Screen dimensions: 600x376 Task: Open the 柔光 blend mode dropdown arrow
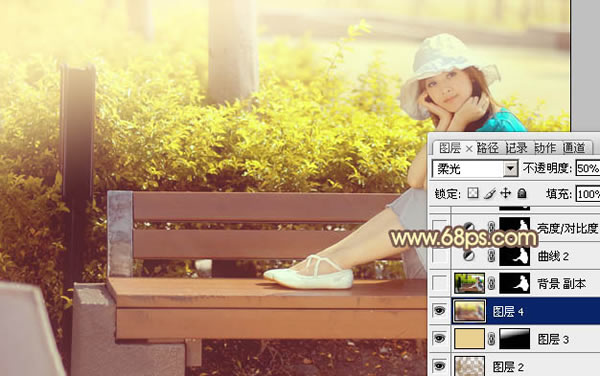[510, 168]
